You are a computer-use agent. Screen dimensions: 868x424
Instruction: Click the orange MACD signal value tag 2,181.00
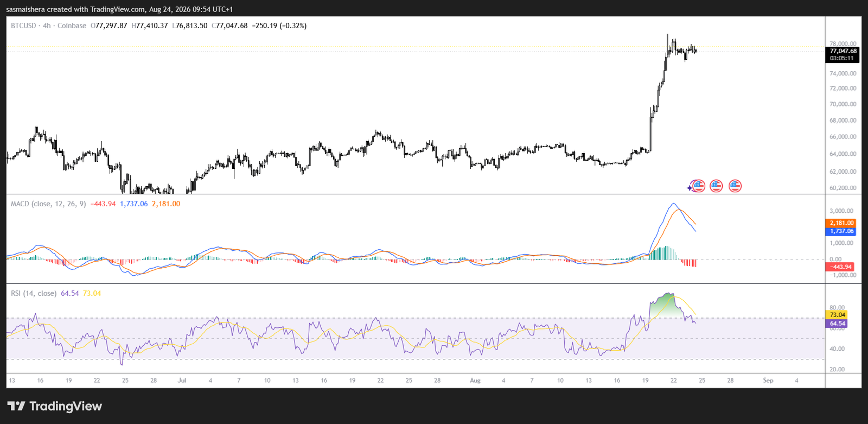coord(841,223)
